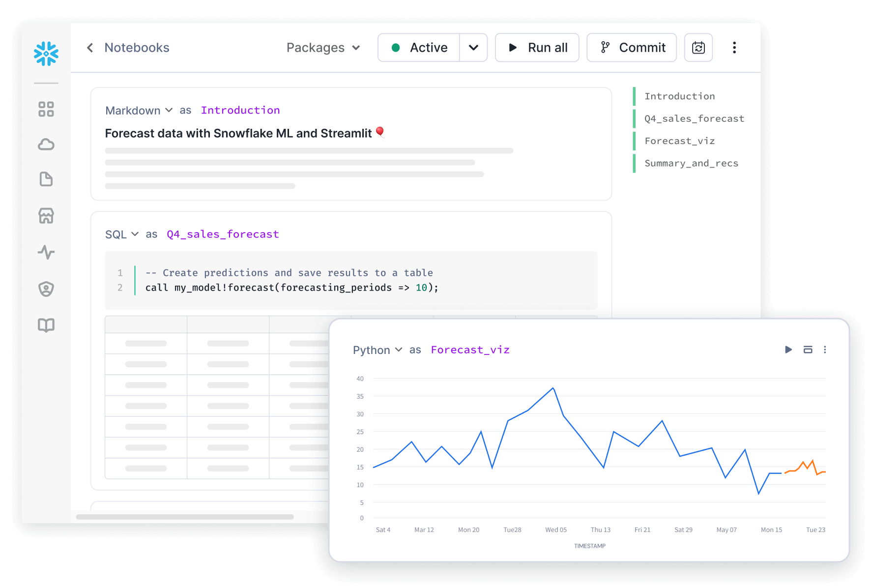The image size is (873, 588).
Task: Change cell language via the SQL dropdown
Action: pyautogui.click(x=119, y=234)
